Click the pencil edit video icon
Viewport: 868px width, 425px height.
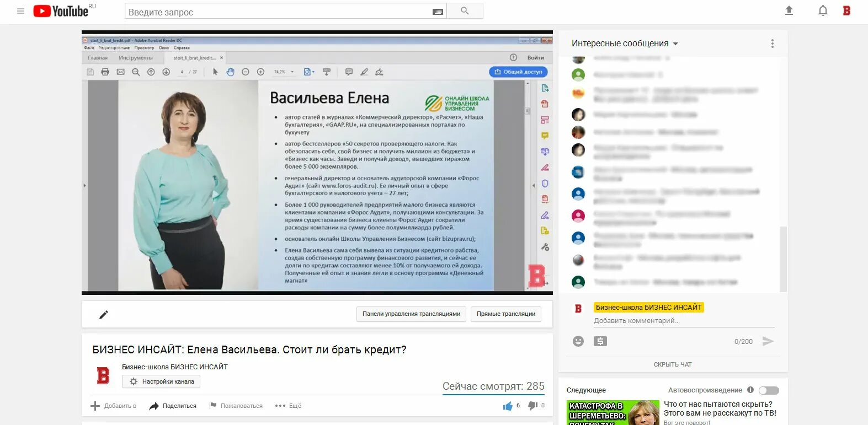pos(104,315)
